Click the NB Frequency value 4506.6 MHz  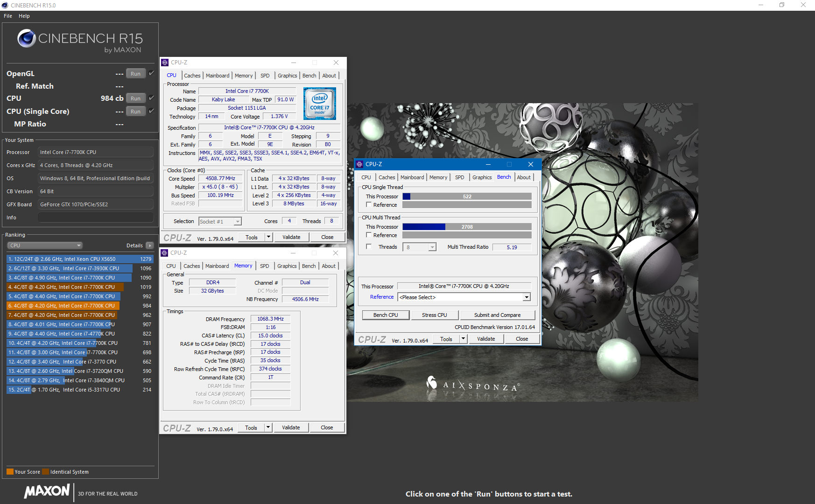pyautogui.click(x=305, y=299)
